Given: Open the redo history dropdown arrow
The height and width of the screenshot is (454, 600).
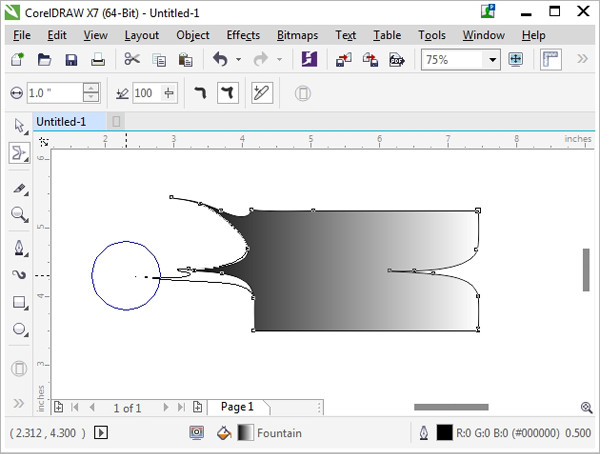Looking at the screenshot, I should (279, 59).
